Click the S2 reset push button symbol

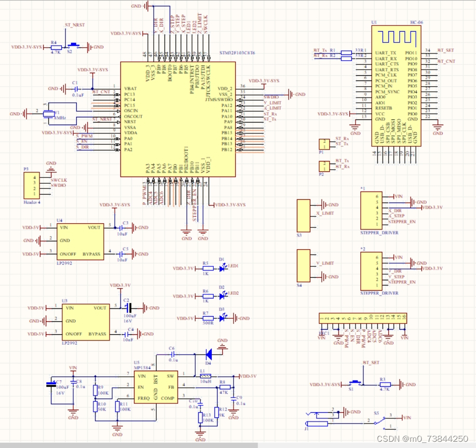pyautogui.click(x=73, y=46)
